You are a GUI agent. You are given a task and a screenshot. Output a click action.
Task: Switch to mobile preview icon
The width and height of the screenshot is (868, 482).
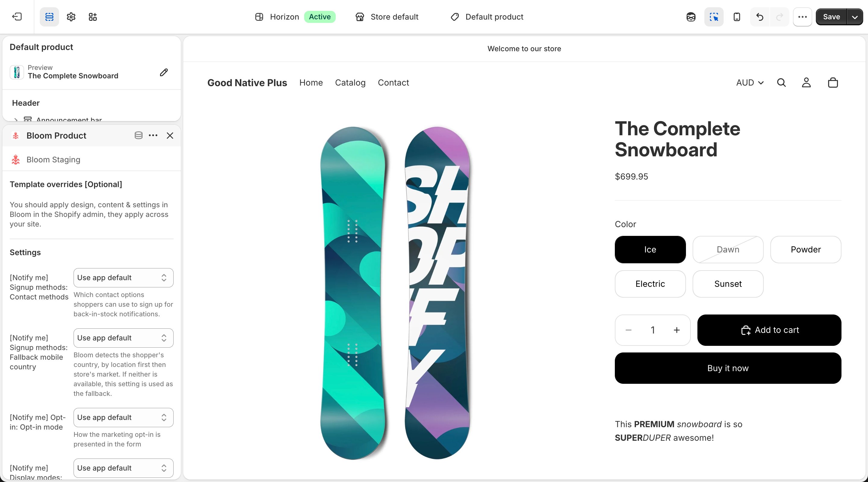[737, 17]
